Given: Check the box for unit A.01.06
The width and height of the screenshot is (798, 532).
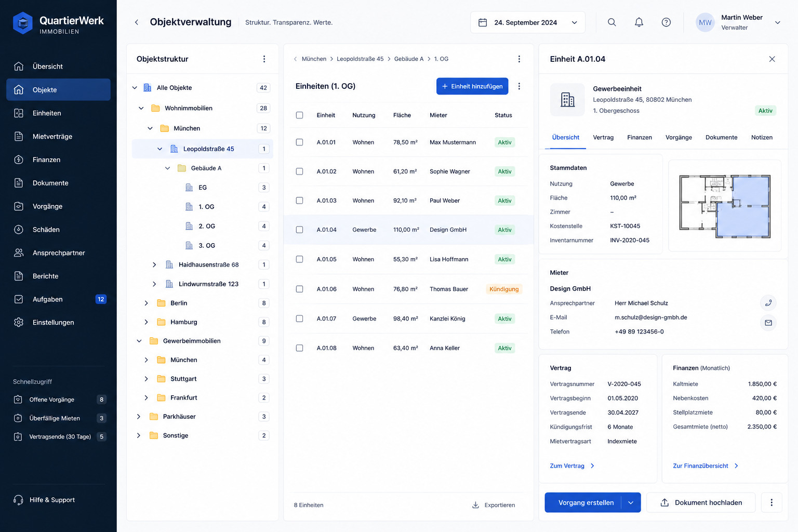Looking at the screenshot, I should tap(299, 289).
